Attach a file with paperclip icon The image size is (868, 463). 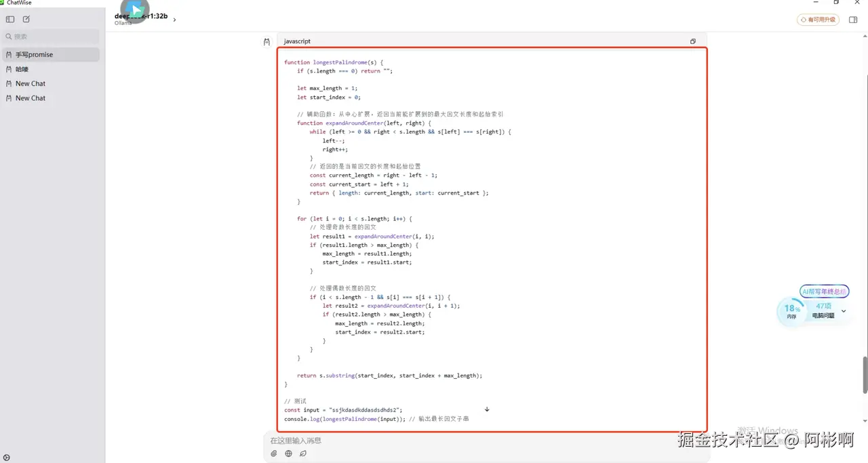click(x=274, y=454)
